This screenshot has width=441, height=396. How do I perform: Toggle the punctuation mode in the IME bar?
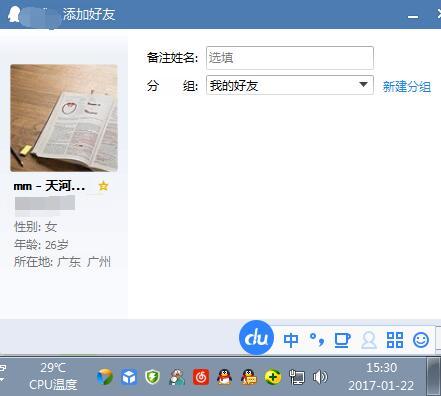point(317,340)
